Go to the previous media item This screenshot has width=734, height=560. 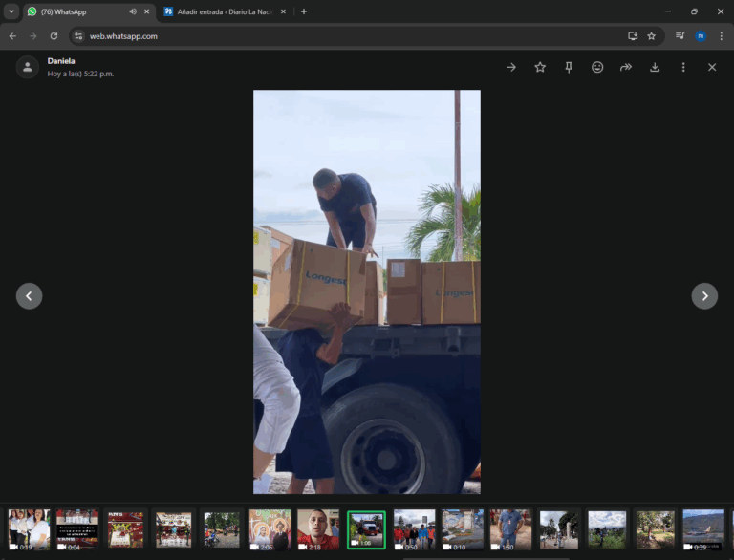point(29,296)
